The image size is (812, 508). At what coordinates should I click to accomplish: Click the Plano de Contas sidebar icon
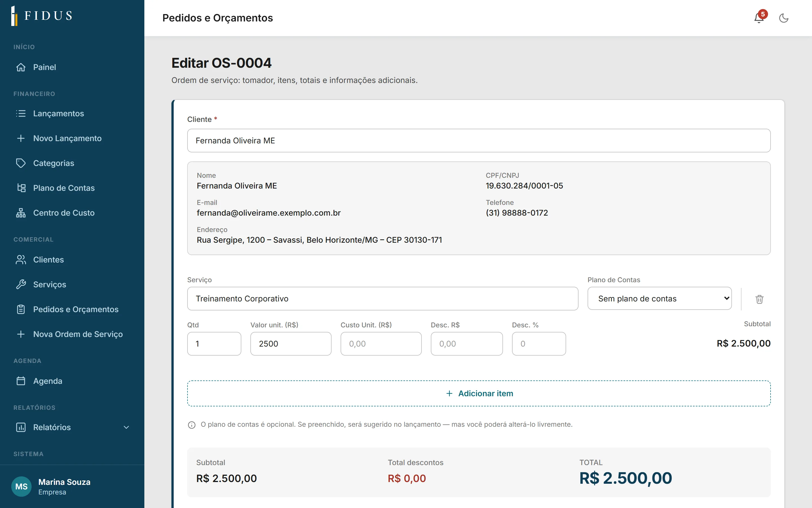pyautogui.click(x=21, y=188)
